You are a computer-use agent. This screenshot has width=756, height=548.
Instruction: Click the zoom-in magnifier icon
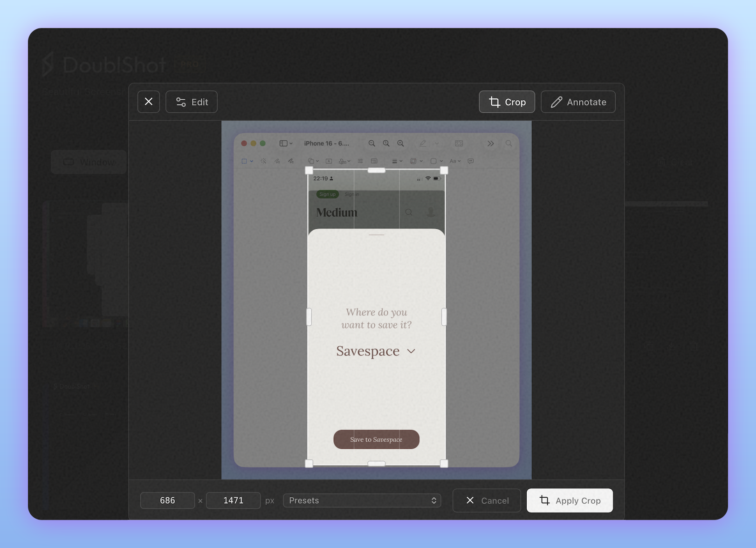coord(400,144)
